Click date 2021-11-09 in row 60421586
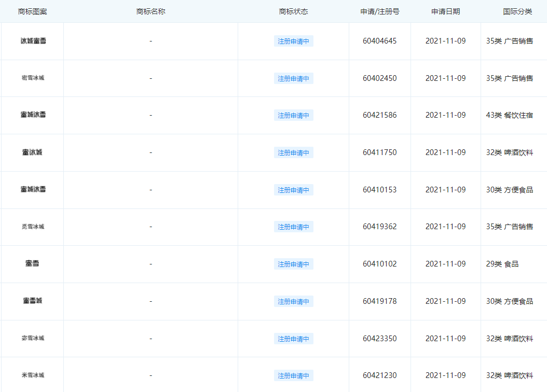547x392 pixels. pyautogui.click(x=445, y=115)
